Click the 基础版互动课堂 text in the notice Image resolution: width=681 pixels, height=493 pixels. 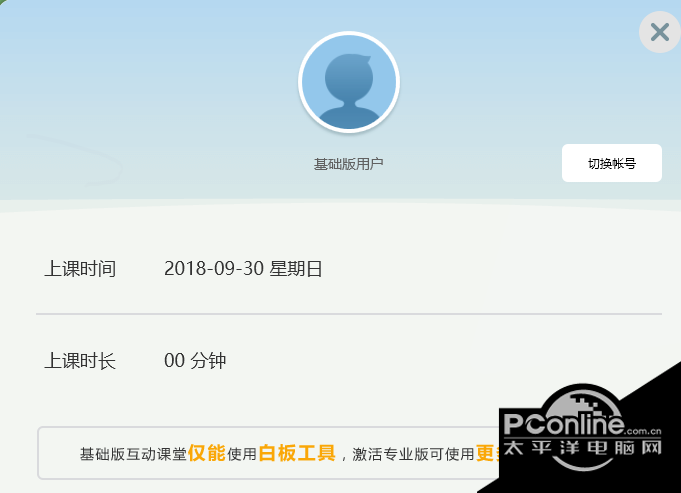(x=133, y=454)
